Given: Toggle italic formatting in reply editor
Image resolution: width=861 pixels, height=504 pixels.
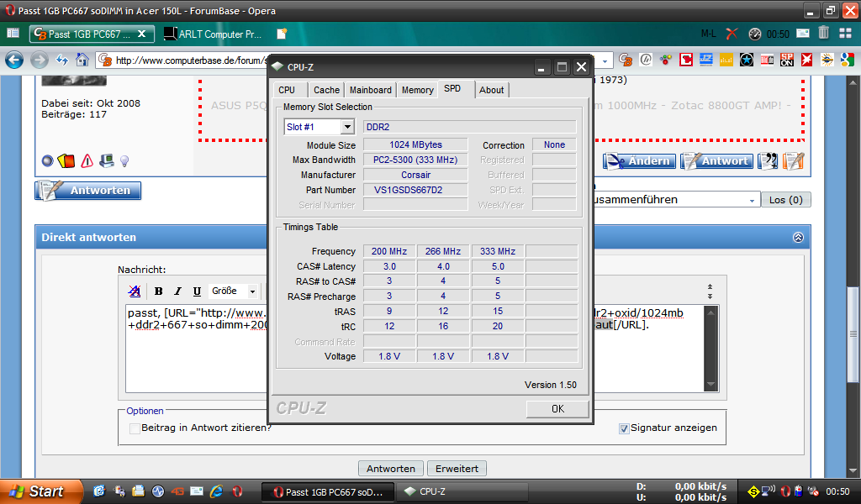Looking at the screenshot, I should (x=177, y=291).
